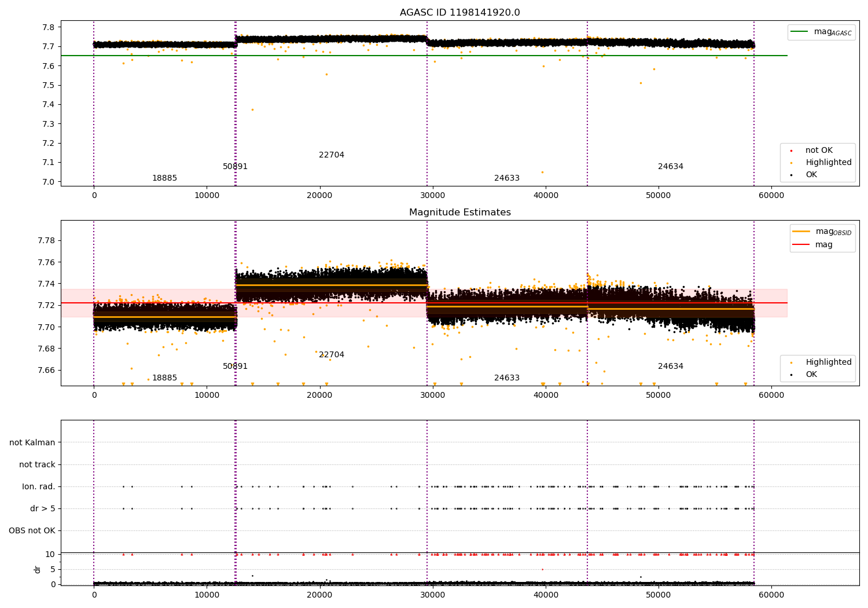The image size is (868, 608).
Task: Click the 7.66 y-axis tick label
Action: (47, 371)
